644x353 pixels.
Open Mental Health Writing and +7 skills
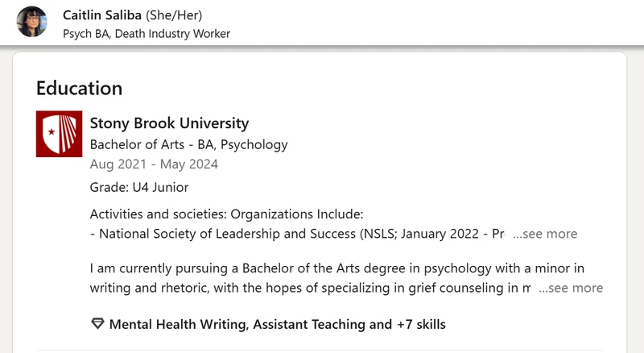277,324
